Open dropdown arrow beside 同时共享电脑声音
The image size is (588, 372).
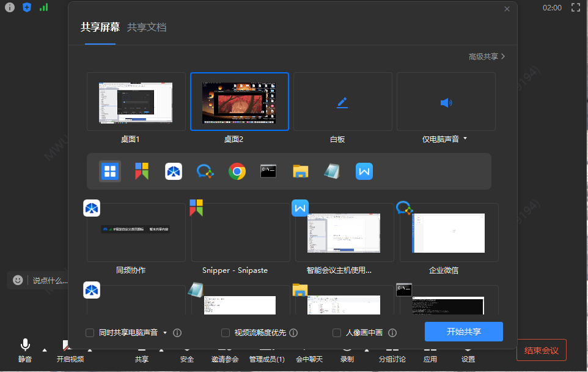165,333
